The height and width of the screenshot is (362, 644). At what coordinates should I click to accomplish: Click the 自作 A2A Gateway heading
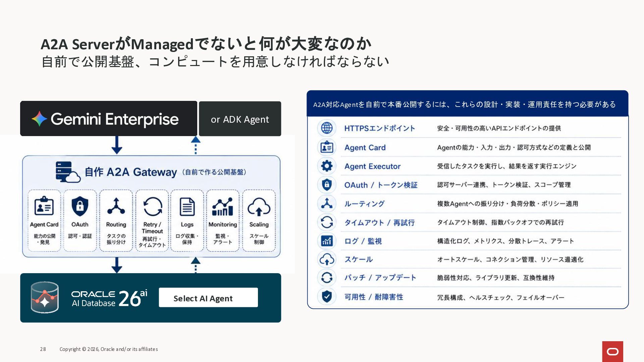pyautogui.click(x=131, y=172)
